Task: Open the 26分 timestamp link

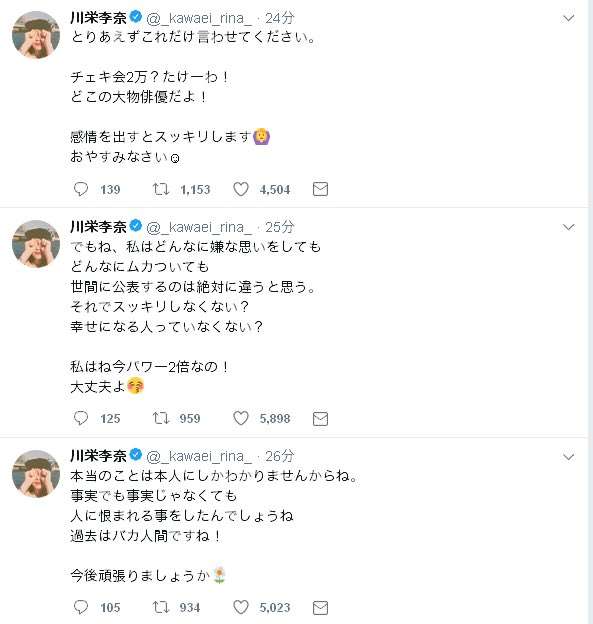Action: pyautogui.click(x=280, y=456)
